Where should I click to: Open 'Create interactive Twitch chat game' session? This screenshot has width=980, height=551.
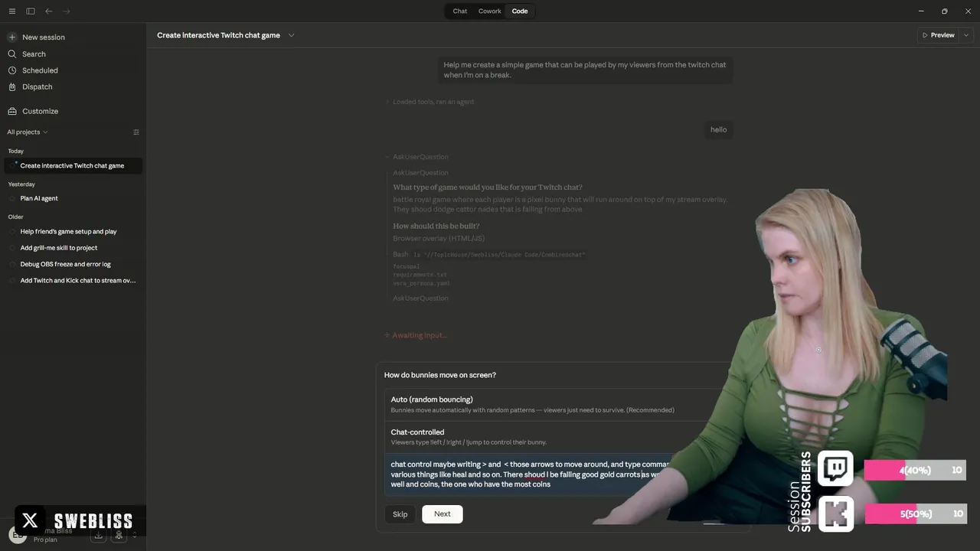tap(73, 165)
